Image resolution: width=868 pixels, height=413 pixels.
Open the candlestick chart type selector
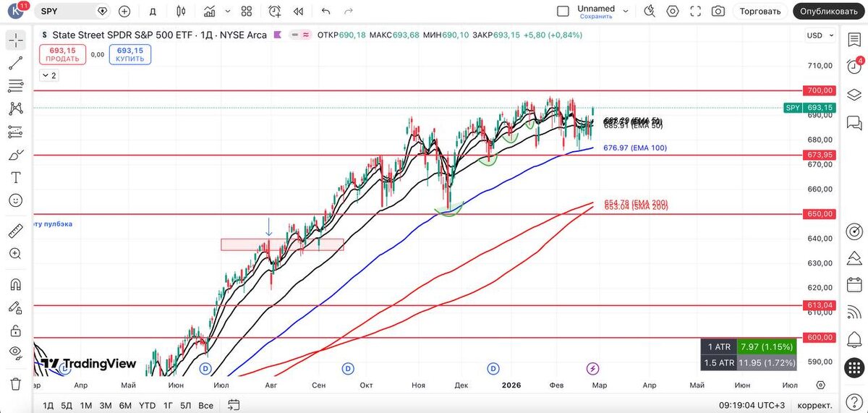(x=181, y=12)
